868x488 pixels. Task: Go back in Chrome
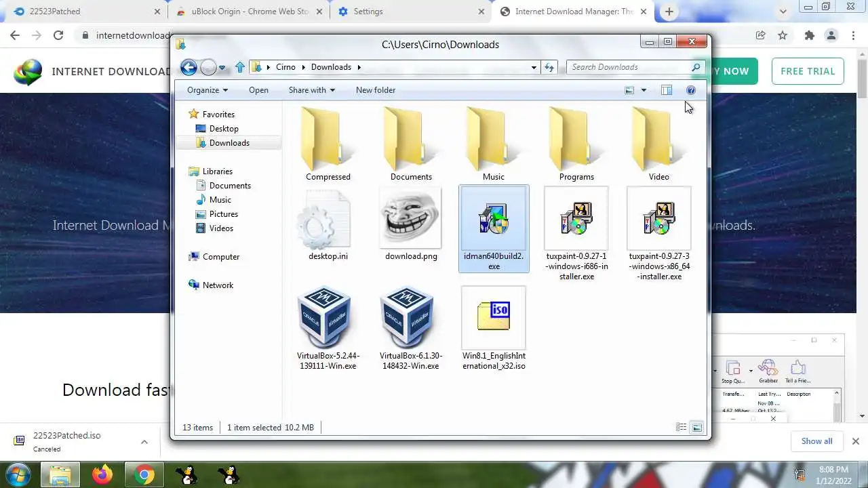coord(15,35)
